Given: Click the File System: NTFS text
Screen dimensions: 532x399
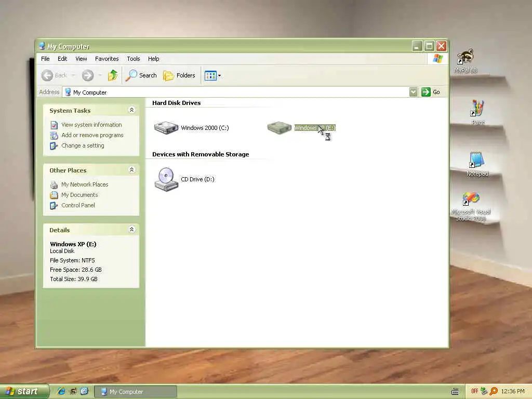Looking at the screenshot, I should tap(72, 260).
